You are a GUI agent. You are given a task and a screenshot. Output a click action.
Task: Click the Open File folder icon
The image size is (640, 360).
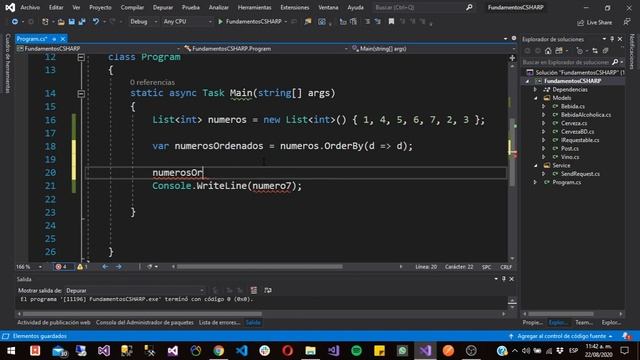pos(61,22)
